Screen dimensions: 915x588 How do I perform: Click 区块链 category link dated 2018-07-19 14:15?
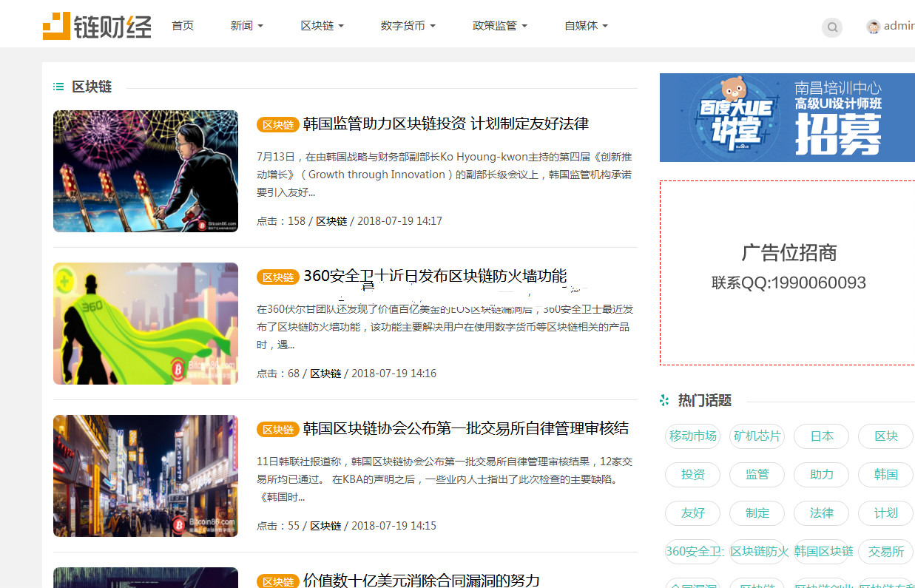(325, 526)
